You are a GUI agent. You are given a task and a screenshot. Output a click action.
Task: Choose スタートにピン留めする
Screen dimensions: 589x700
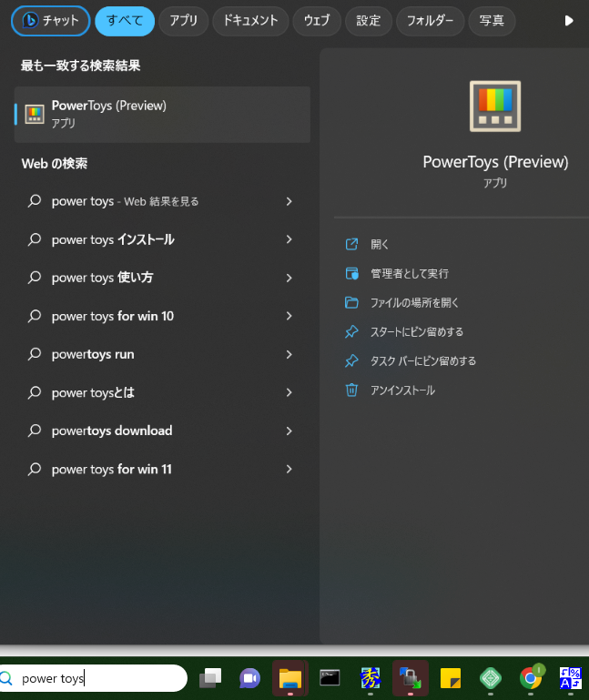coord(416,331)
